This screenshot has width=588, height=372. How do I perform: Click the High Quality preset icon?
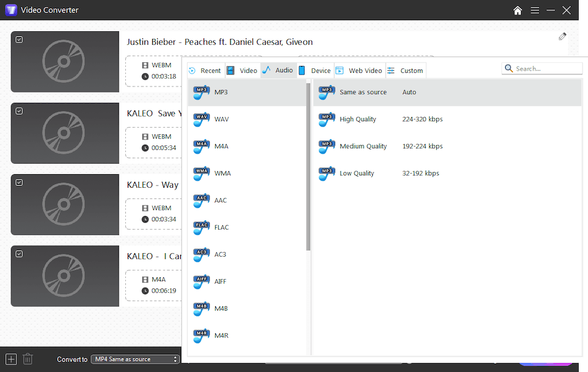[326, 119]
